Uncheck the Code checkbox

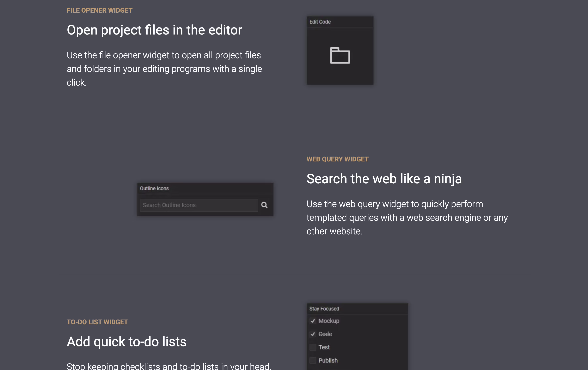pyautogui.click(x=313, y=334)
